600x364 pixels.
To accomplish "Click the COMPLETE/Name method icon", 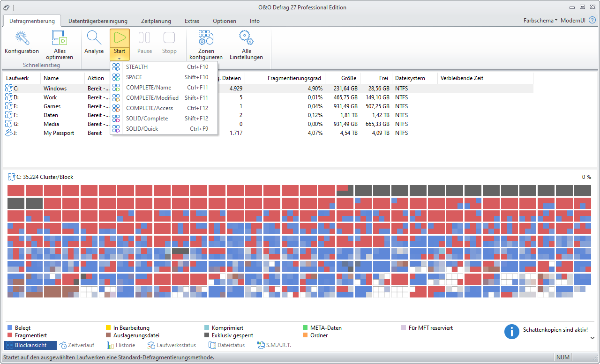I will [116, 88].
